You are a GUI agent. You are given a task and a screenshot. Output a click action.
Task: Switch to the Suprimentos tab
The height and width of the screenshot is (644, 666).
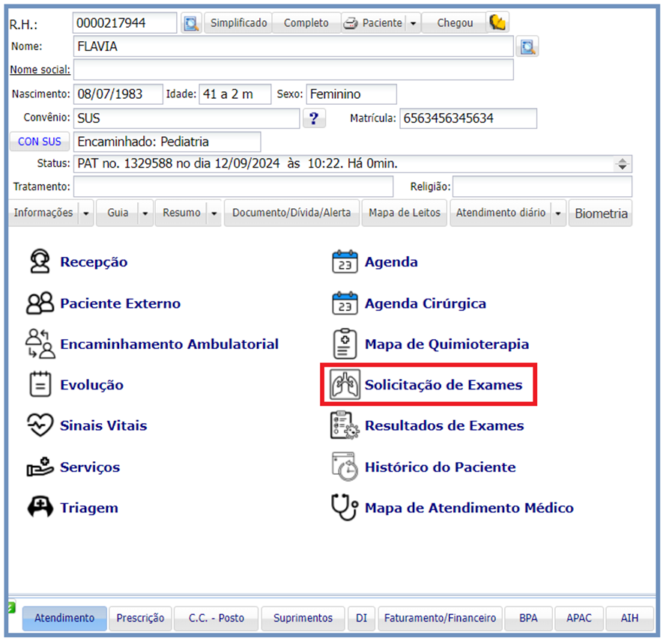click(303, 618)
